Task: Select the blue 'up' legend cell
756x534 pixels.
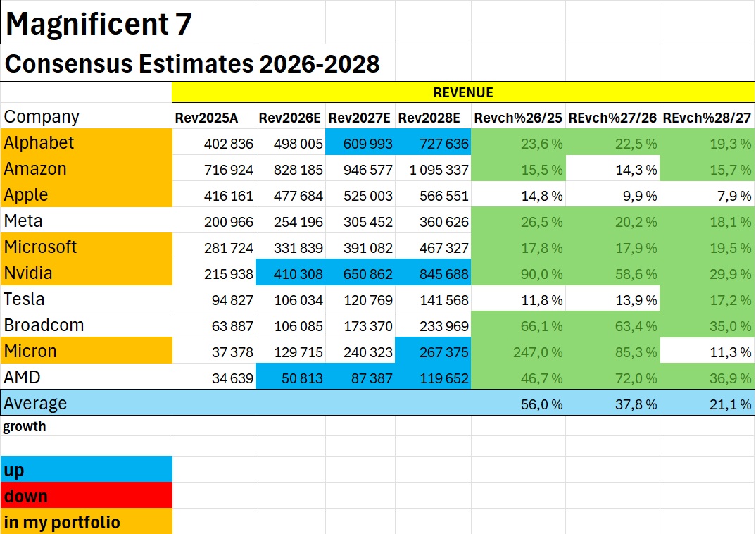Action: click(87, 469)
